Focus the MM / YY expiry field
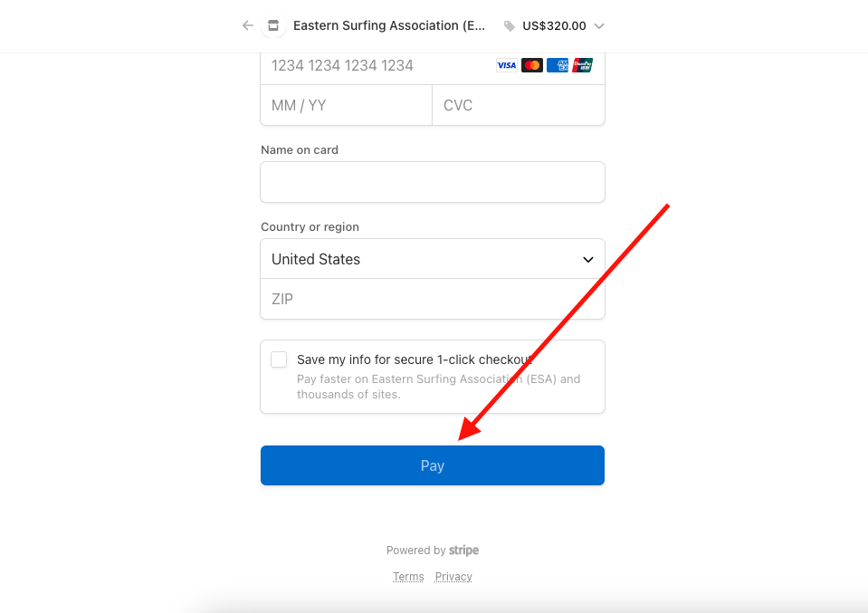The image size is (868, 613). click(x=346, y=105)
